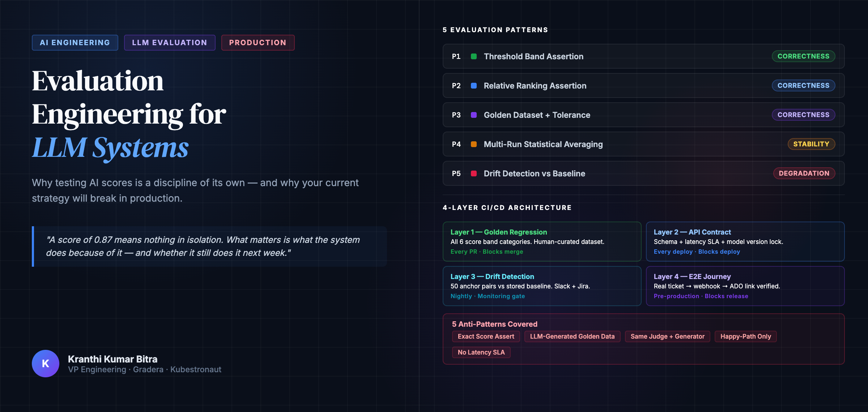This screenshot has width=868, height=412.
Task: Click the green square beside Threshold Band Assertion
Action: [x=473, y=56]
